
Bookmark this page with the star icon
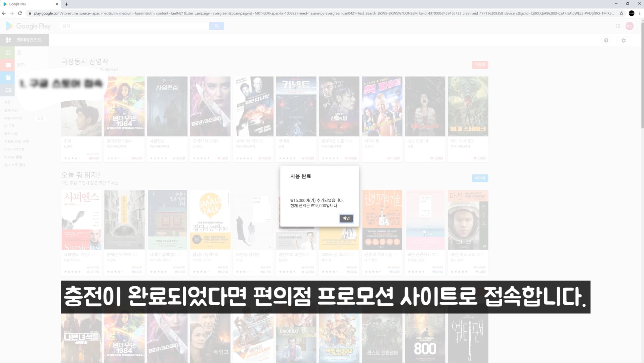pos(621,13)
